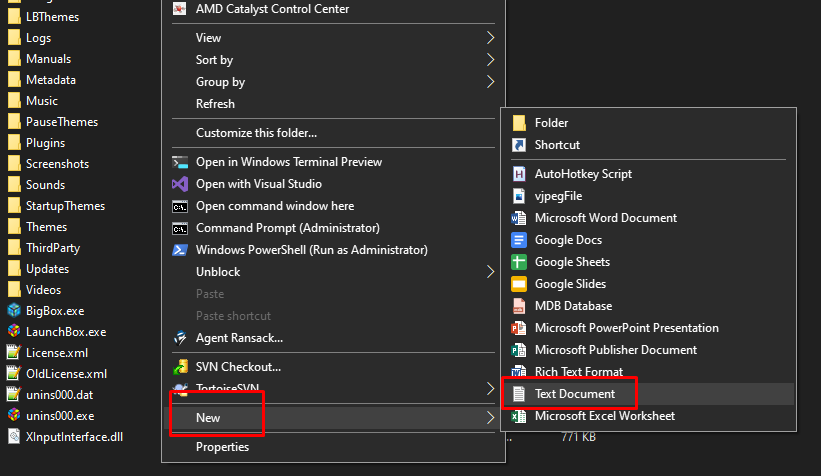Click the Microsoft Excel Worksheet icon
Image resolution: width=821 pixels, height=476 pixels.
pyautogui.click(x=519, y=416)
